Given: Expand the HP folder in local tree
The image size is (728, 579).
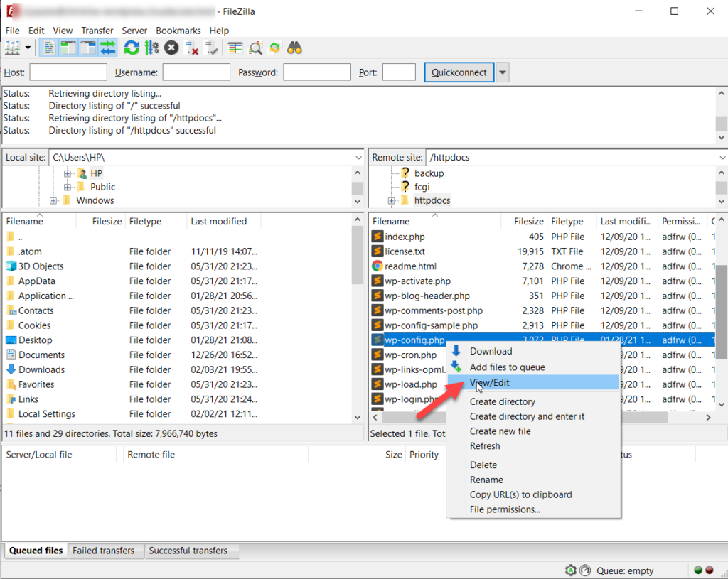Looking at the screenshot, I should click(68, 173).
